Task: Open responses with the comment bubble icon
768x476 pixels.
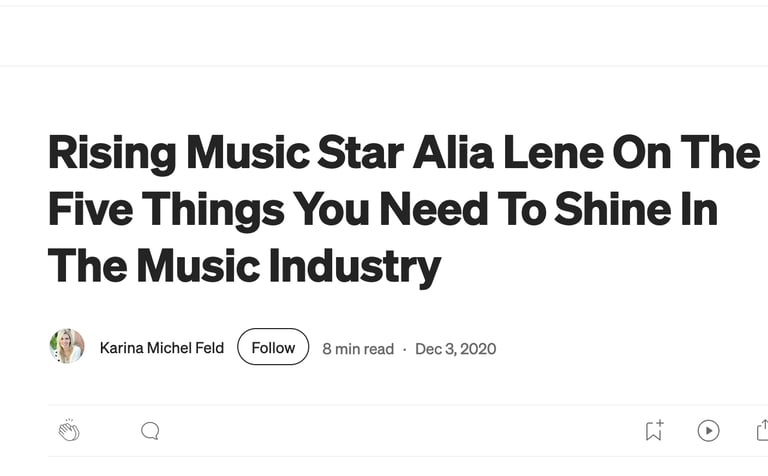Action: 150,431
